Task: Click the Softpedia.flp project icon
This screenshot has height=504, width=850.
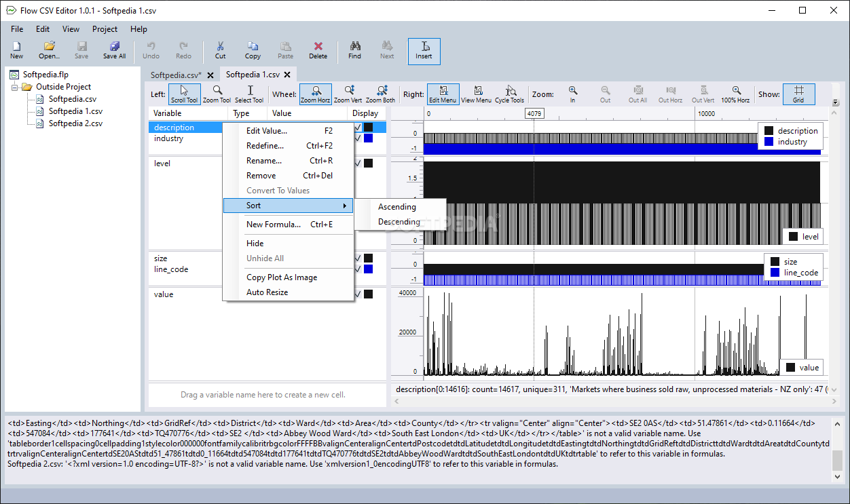Action: tap(14, 75)
